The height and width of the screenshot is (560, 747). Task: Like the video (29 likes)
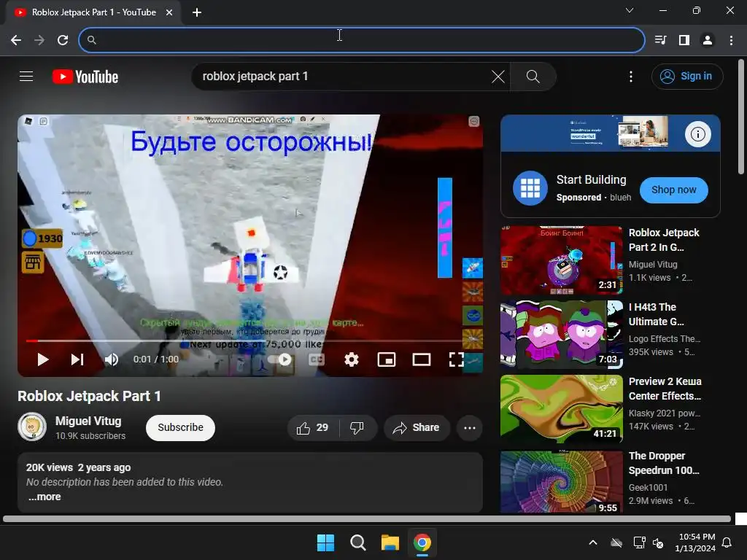313,427
